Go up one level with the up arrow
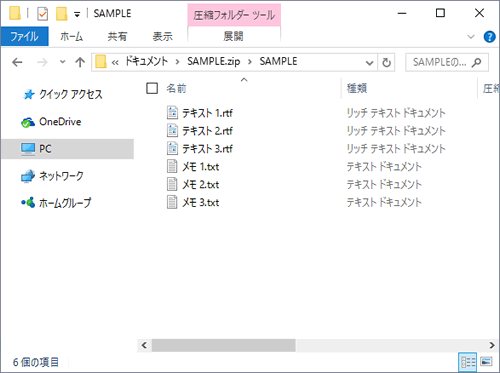Viewport: 500px width, 373px height. pyautogui.click(x=80, y=62)
